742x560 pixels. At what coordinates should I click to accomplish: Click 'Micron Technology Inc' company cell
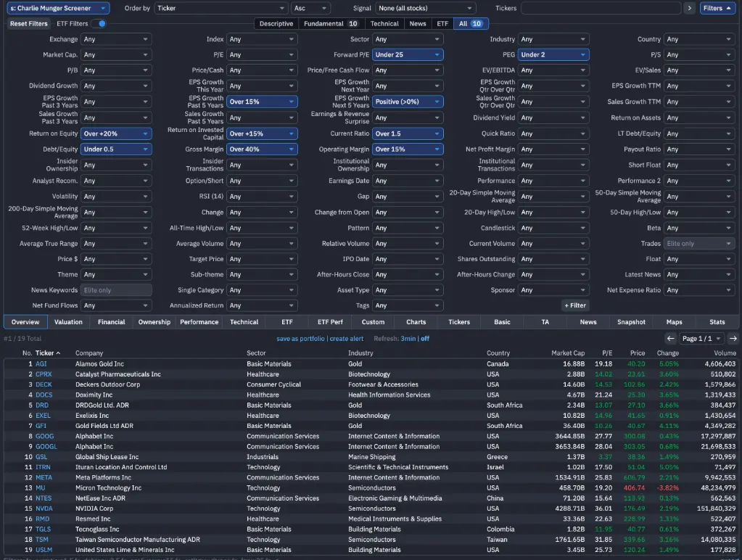(108, 487)
